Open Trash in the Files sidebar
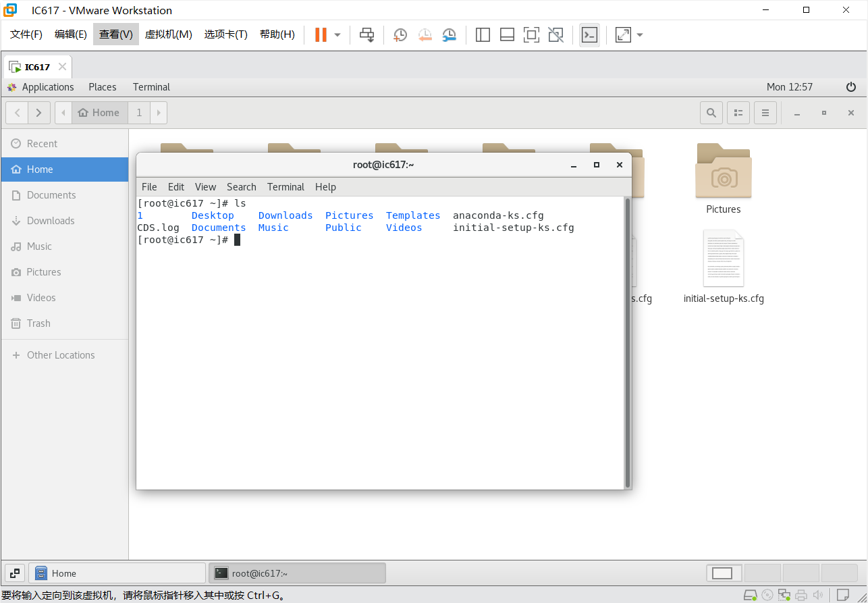Viewport: 868px width, 603px height. (64, 323)
